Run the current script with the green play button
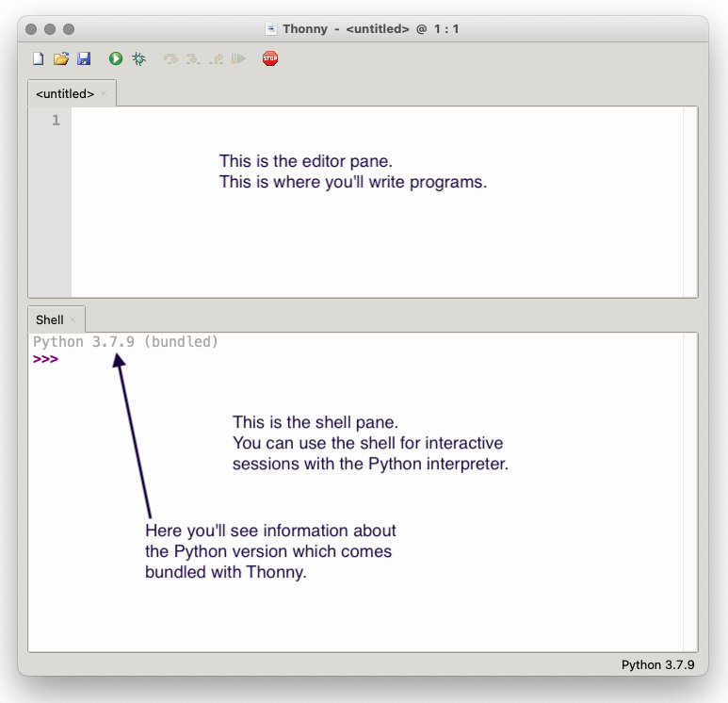The image size is (728, 703). [116, 58]
